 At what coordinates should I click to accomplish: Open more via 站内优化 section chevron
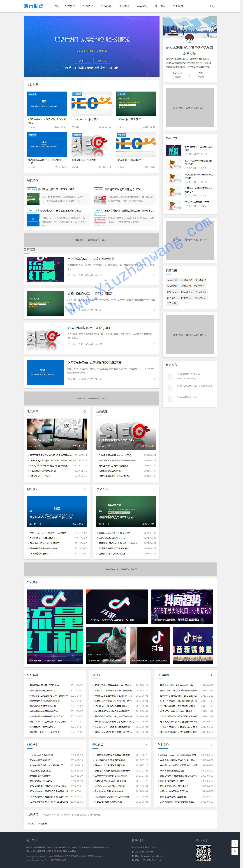(x=154, y=411)
